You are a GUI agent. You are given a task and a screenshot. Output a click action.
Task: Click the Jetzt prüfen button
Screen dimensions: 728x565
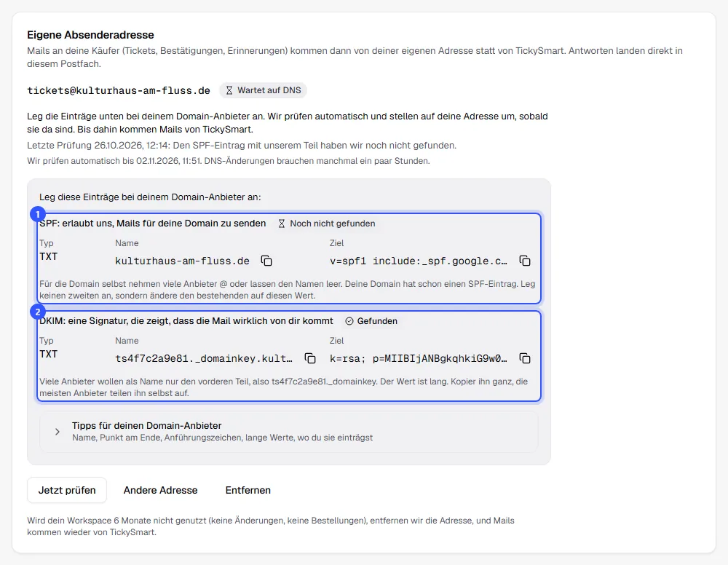tap(67, 490)
